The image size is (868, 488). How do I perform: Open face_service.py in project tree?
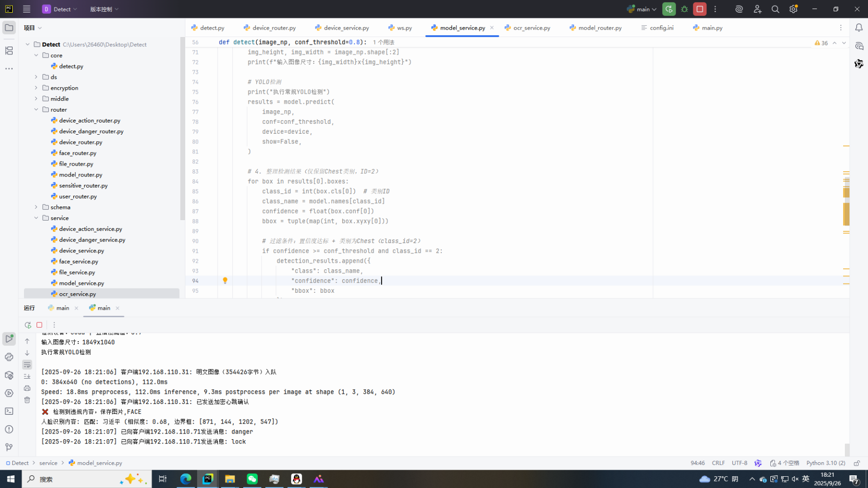pos(78,261)
